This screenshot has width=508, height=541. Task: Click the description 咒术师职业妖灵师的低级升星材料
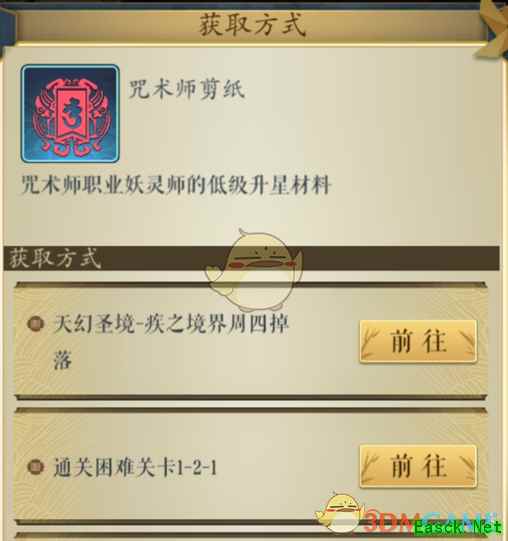176,185
